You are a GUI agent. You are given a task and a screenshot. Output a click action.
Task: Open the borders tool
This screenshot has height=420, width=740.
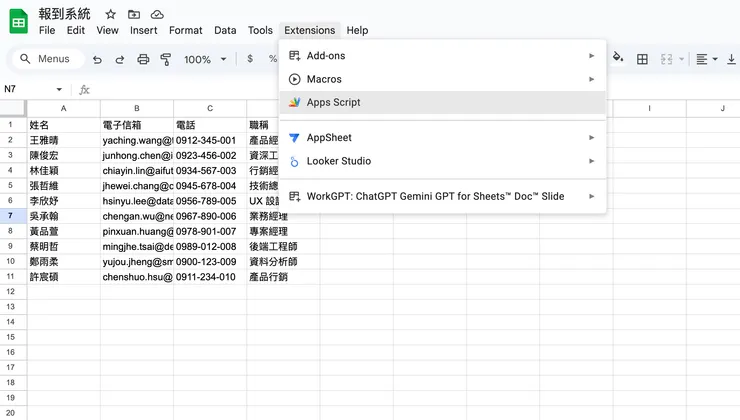point(642,59)
